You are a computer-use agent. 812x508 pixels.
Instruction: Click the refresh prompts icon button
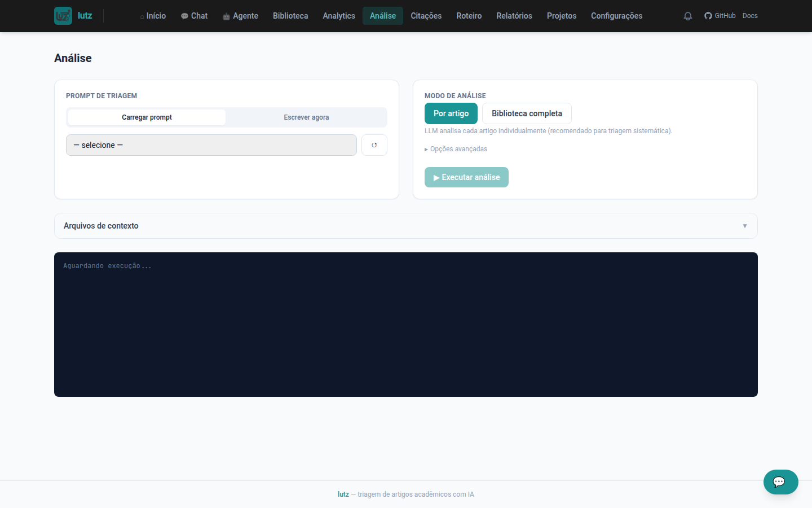(x=374, y=145)
